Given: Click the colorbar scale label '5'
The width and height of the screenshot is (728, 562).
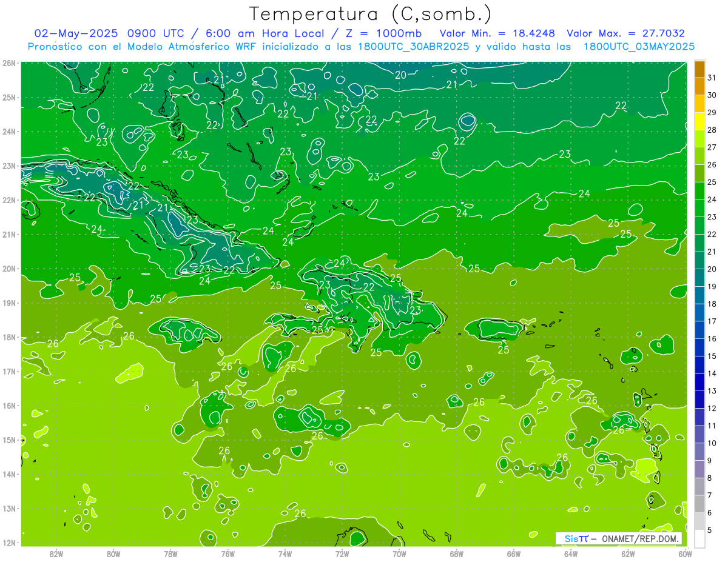Looking at the screenshot, I should coord(710,530).
